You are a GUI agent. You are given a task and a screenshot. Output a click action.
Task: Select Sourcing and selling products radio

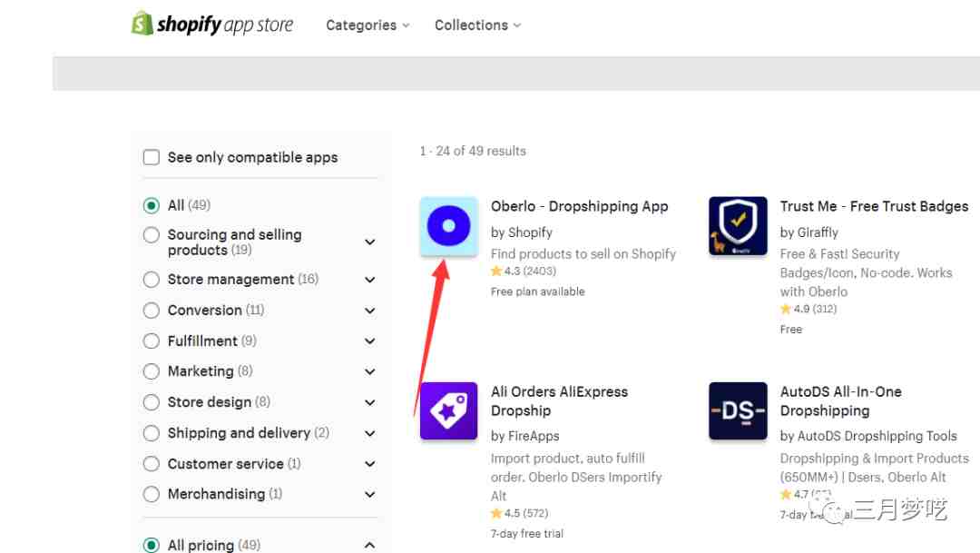click(x=152, y=234)
